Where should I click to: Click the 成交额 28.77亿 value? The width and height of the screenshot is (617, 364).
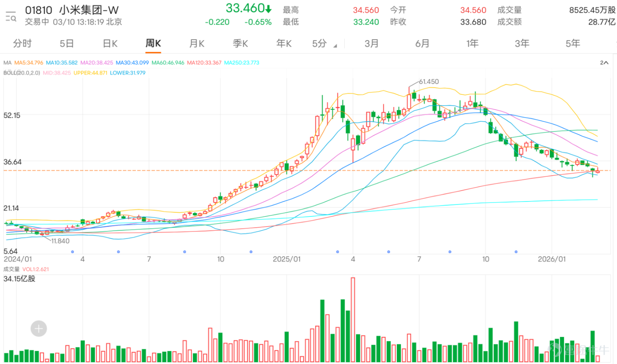click(x=602, y=22)
